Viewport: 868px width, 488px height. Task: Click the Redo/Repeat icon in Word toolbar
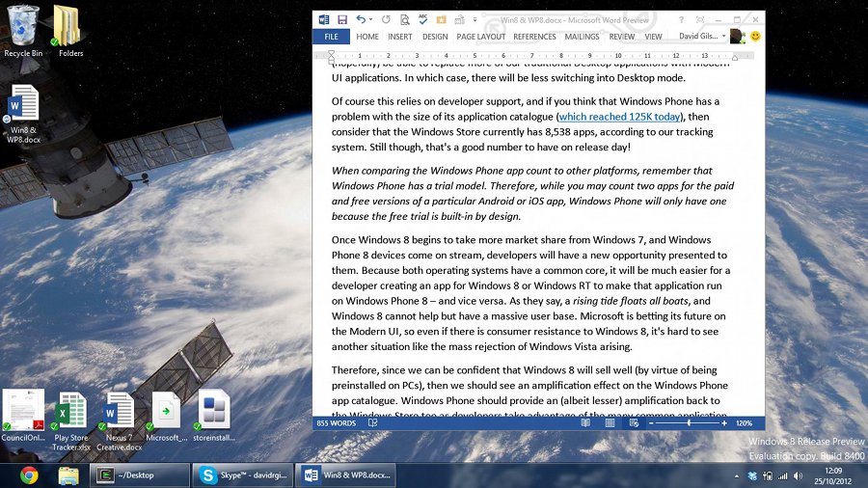tap(386, 20)
